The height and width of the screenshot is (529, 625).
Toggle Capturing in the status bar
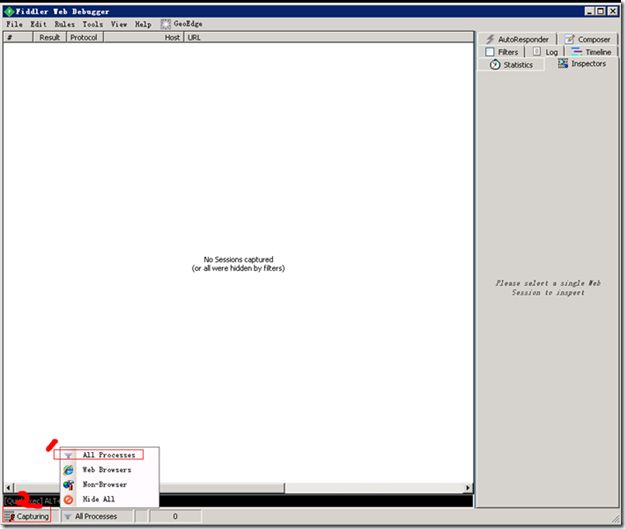pos(27,517)
